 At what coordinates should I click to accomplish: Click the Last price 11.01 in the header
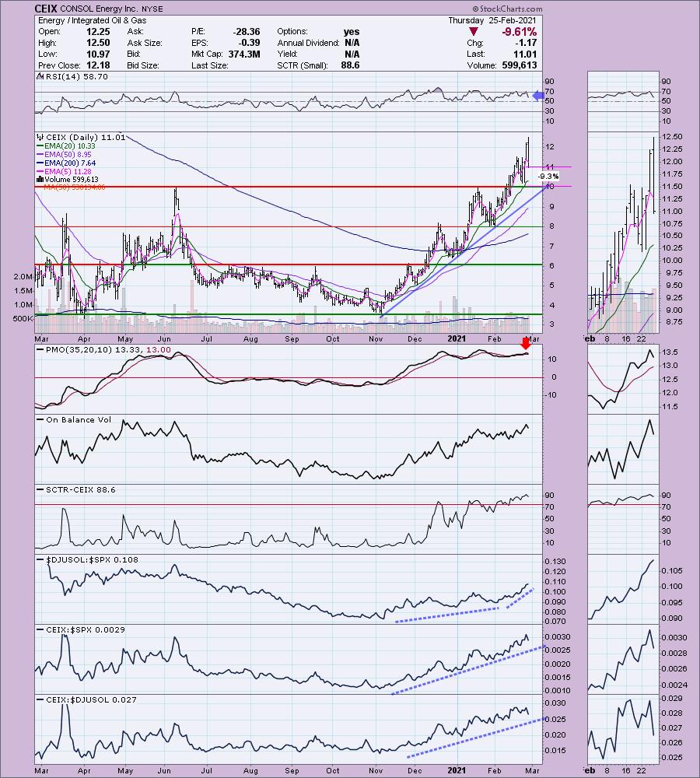pos(525,54)
